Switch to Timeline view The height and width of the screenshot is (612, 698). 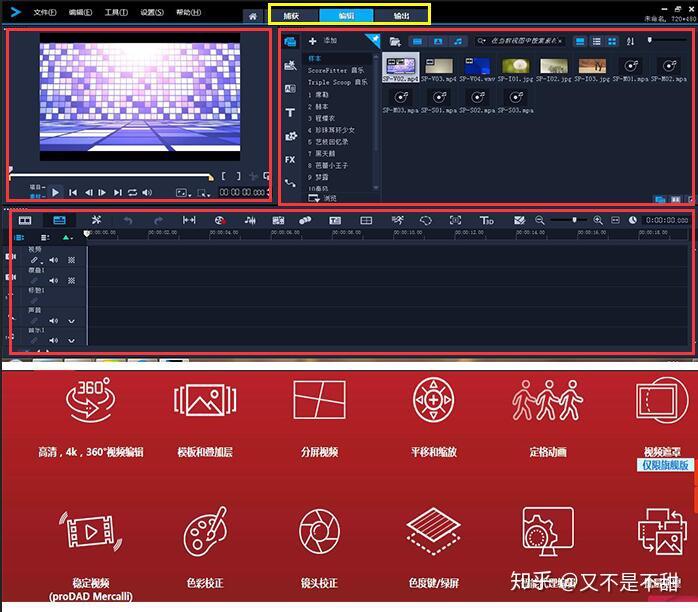point(59,220)
